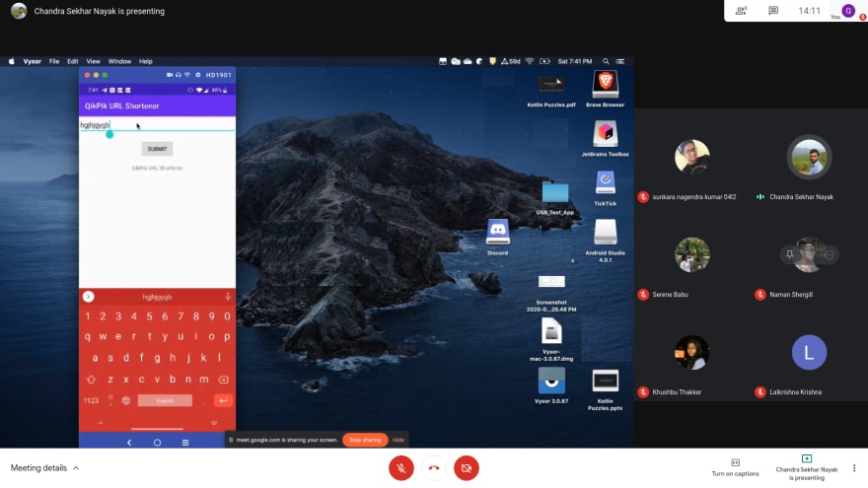Tap the keyboard backspace key
The height and width of the screenshot is (488, 868).
(223, 380)
